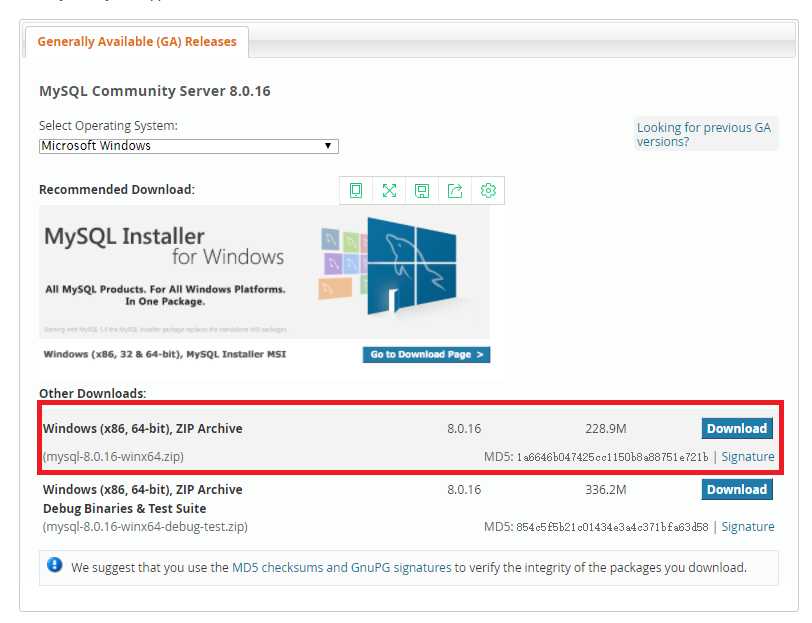Open the Select Operating System dropdown
Image resolution: width=812 pixels, height=623 pixels.
point(188,146)
